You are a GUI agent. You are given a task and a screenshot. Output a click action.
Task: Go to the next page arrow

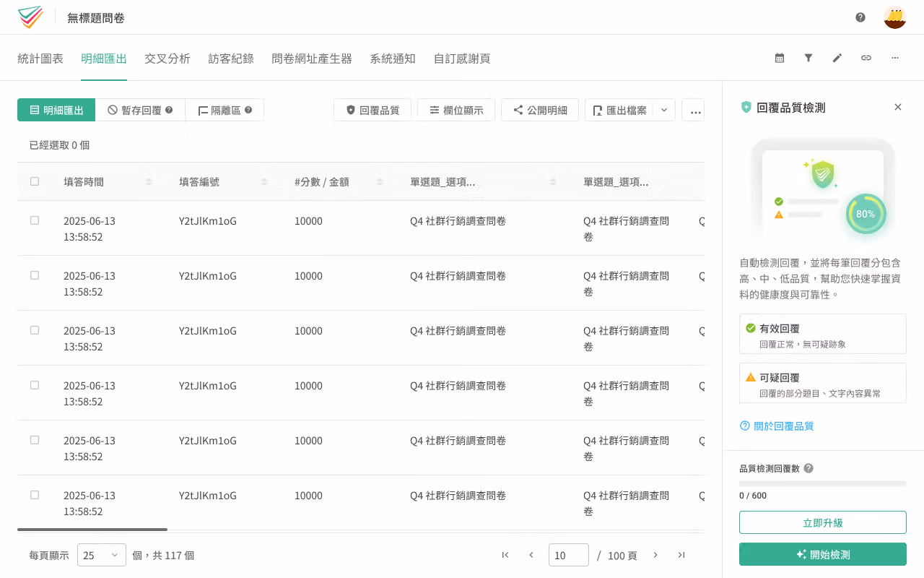pos(655,555)
